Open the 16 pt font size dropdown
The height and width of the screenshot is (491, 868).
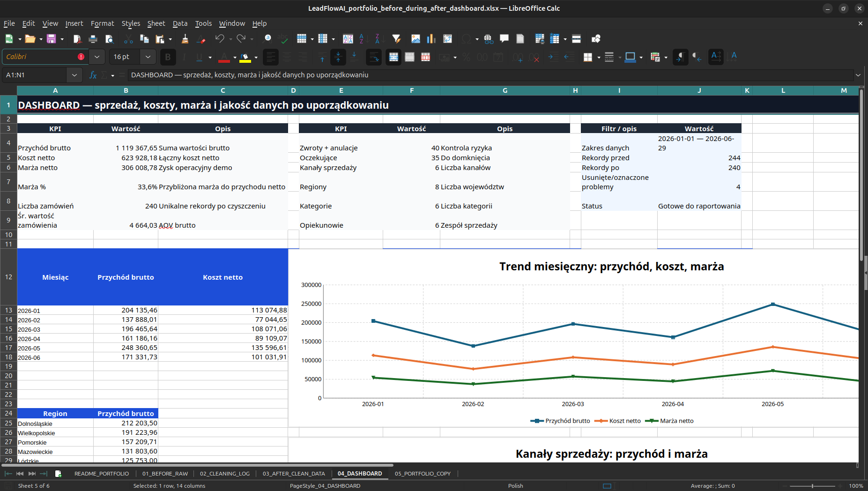click(x=148, y=57)
